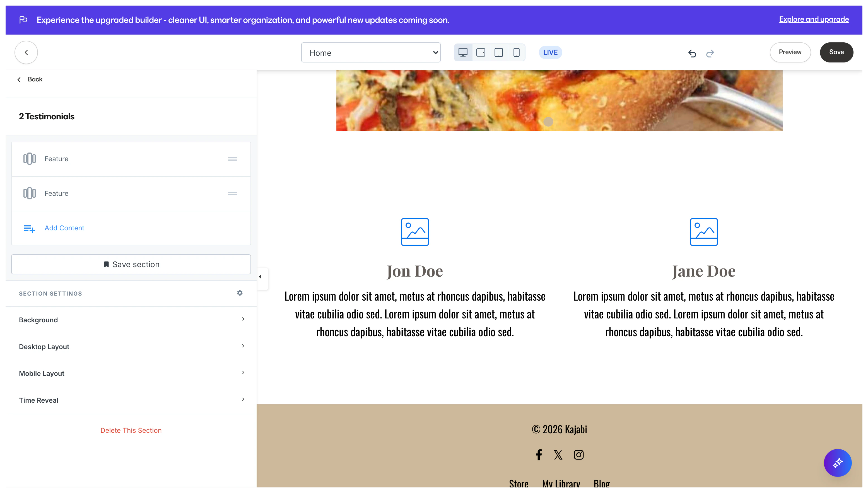Open the Desktop Layout settings

[131, 346]
